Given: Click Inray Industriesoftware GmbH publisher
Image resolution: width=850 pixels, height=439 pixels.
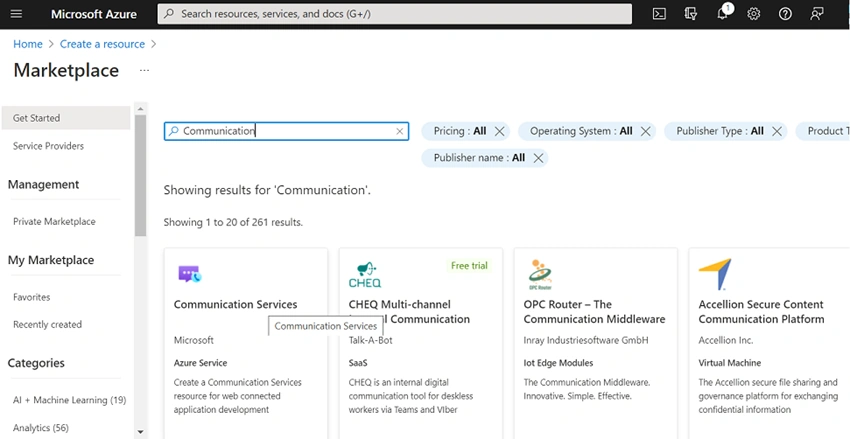Looking at the screenshot, I should click(586, 340).
